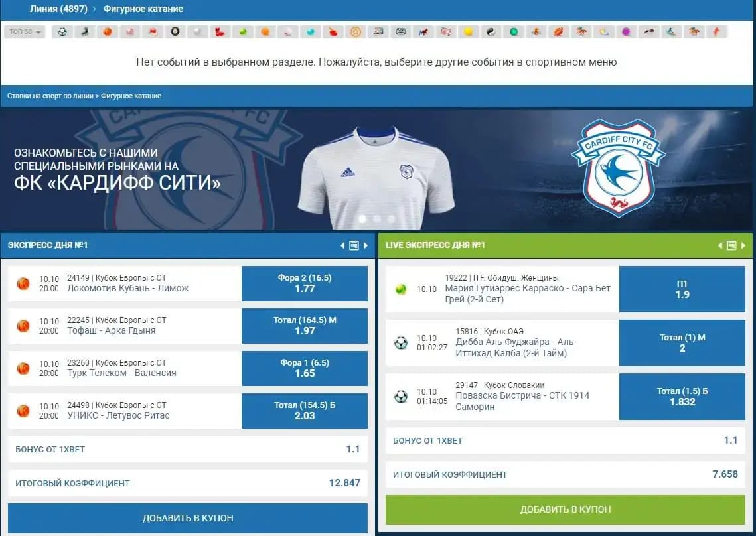This screenshot has height=536, width=756.
Task: Select the basketball icon in sports toolbar
Action: click(108, 32)
